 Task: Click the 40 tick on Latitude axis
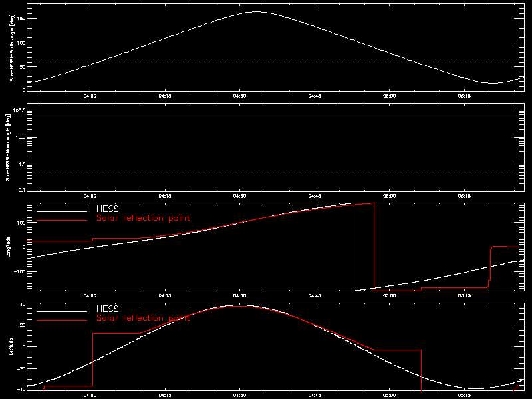pos(23,305)
